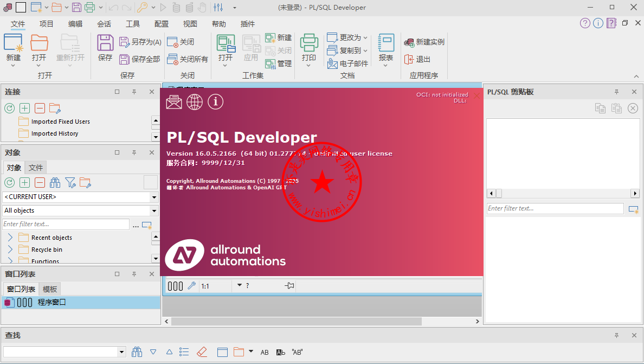
Task: Click the large 保存 (Save) ribbon icon
Action: 105,43
